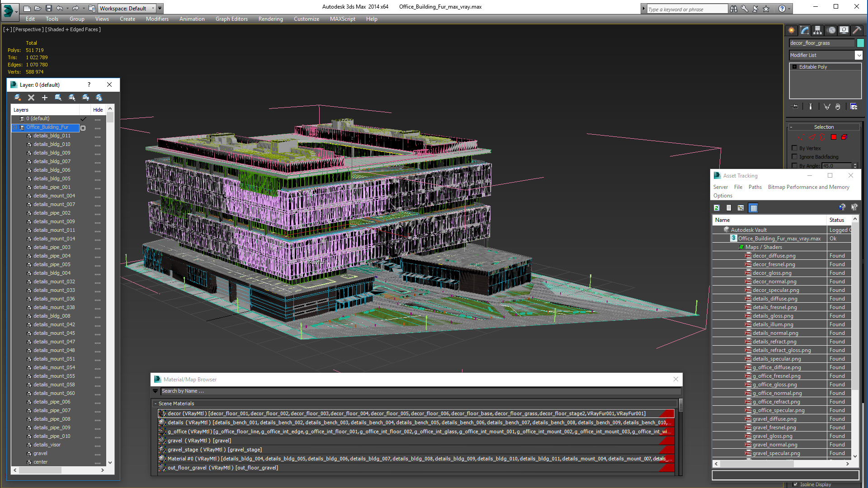This screenshot has width=868, height=488.
Task: Select Polygon sub-object red square icon
Action: coord(834,137)
